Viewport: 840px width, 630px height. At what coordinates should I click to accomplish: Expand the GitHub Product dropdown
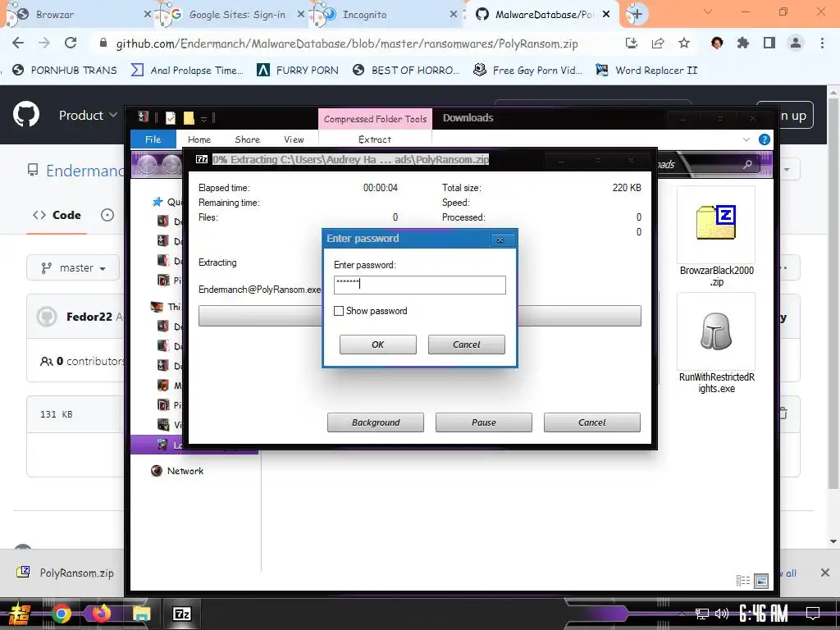88,115
